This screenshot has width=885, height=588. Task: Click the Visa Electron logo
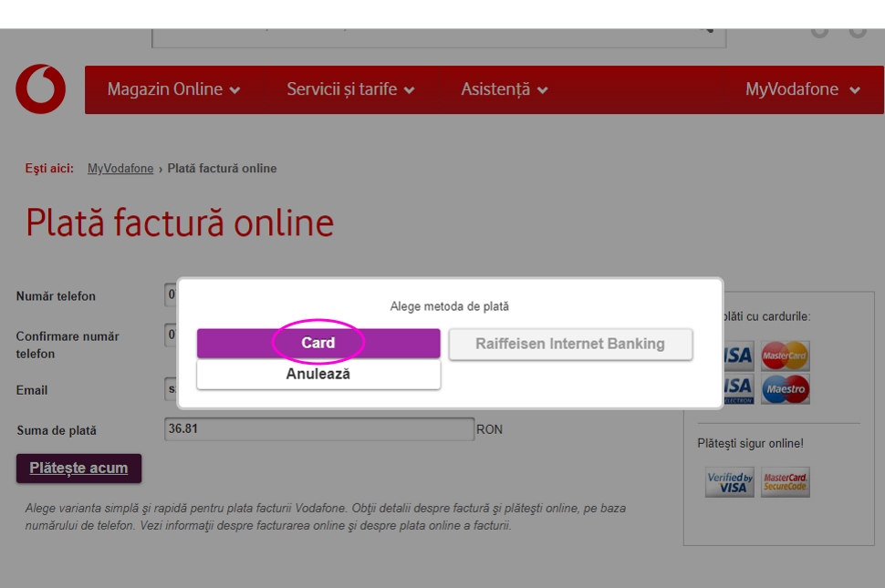point(737,389)
